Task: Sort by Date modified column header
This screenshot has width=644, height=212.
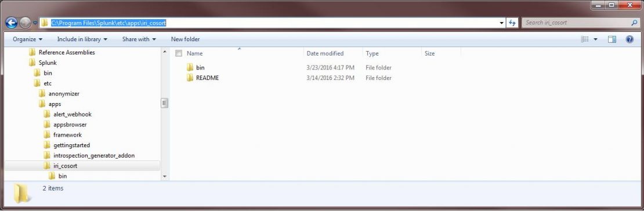Action: pos(325,53)
